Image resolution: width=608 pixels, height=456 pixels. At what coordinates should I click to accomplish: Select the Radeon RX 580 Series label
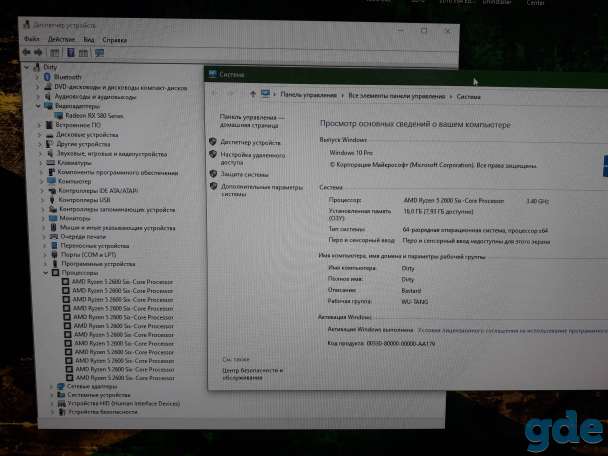click(x=94, y=116)
